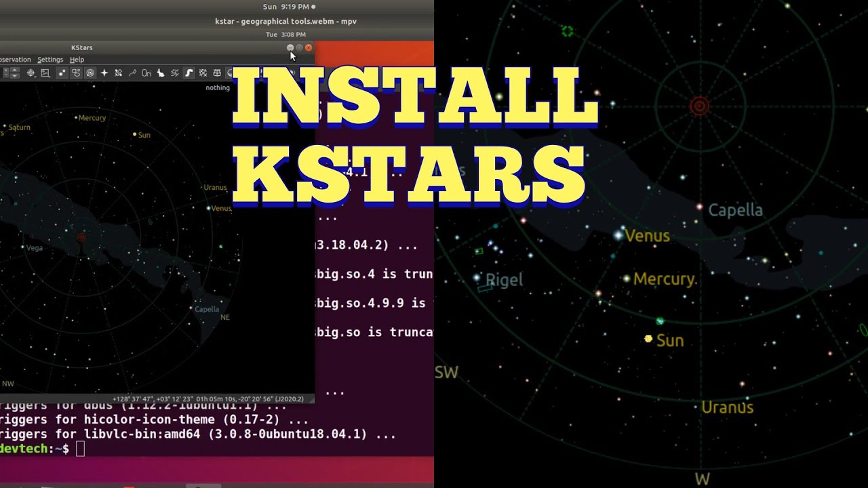Viewport: 868px width, 488px height.
Task: Toggle horizontal coordinate grid icon
Action: pos(217,73)
